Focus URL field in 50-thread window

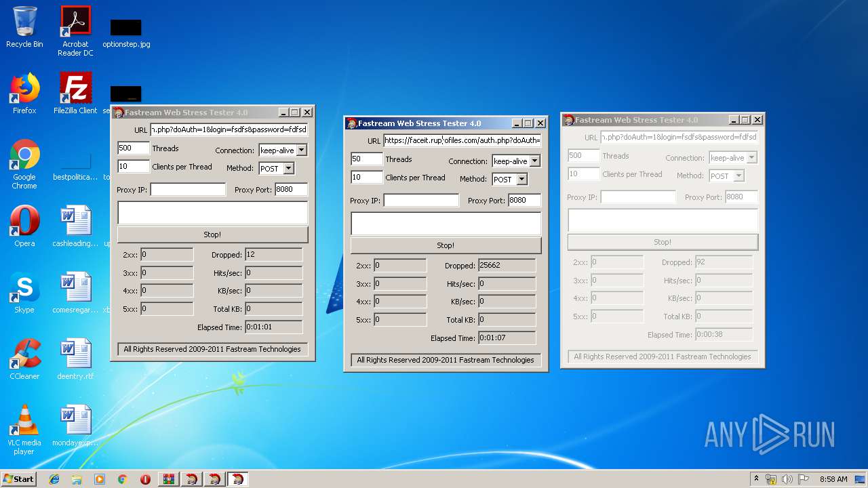[462, 141]
